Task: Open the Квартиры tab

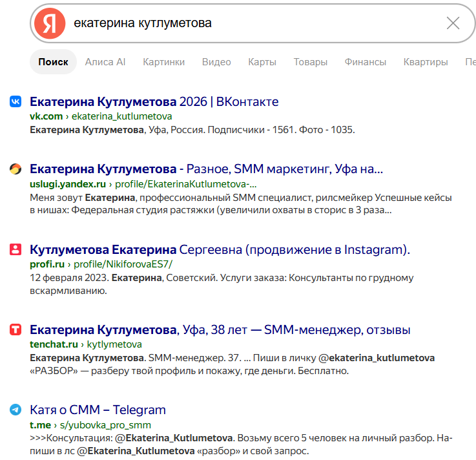Action: click(x=426, y=62)
